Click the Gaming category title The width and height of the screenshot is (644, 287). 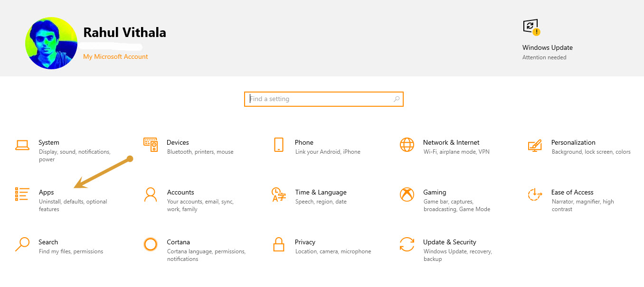[435, 192]
